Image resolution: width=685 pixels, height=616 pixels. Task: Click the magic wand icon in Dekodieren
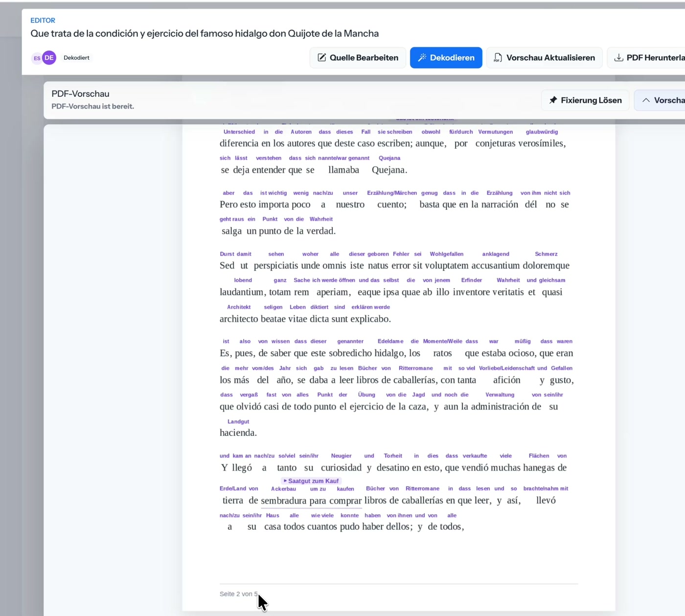click(422, 58)
